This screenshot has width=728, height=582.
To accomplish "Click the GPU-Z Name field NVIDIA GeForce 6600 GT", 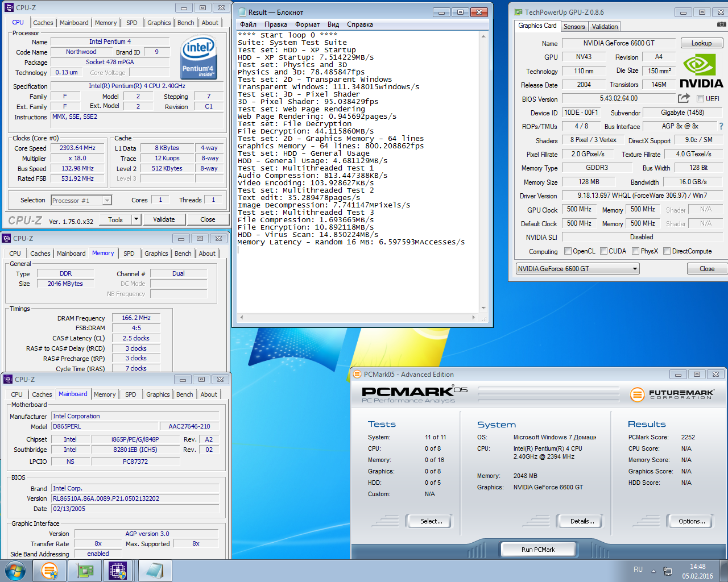I will point(619,43).
